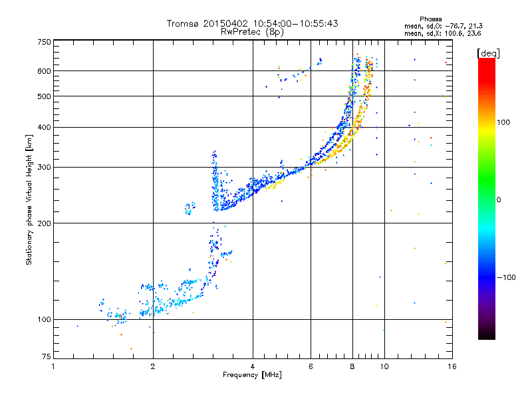Click the 'Phases' heading text
Screen dimensions: 532x399
coord(430,19)
